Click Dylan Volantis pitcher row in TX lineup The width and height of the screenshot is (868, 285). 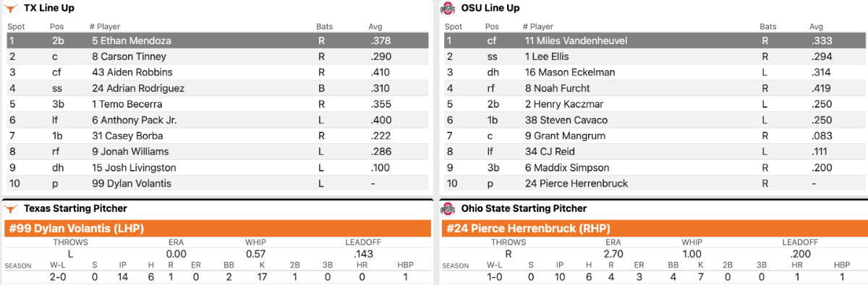(x=217, y=184)
